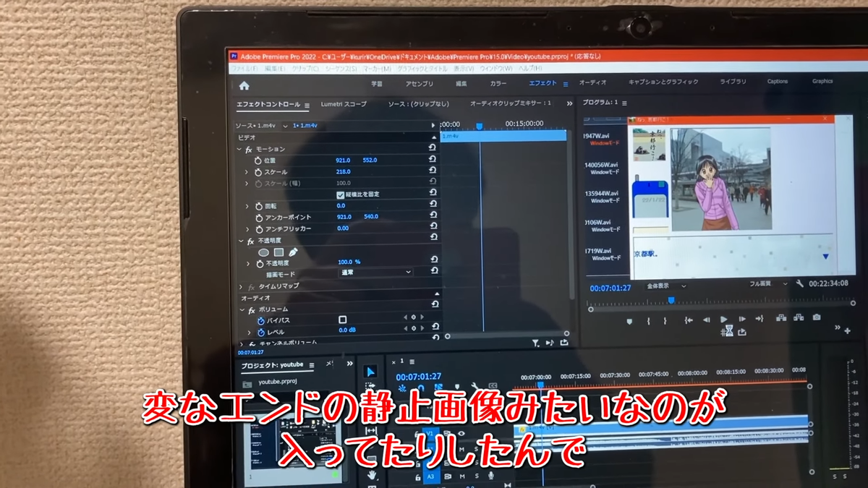Select the アセンブリ workspace tab
The image size is (868, 488).
[420, 84]
